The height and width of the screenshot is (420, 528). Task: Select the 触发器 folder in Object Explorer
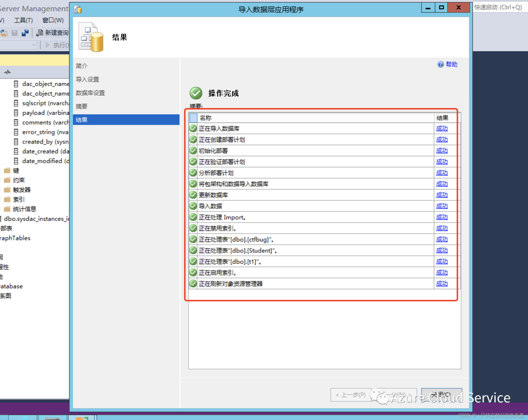tap(18, 190)
